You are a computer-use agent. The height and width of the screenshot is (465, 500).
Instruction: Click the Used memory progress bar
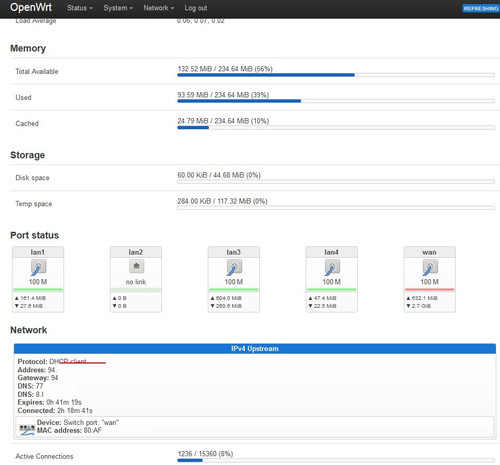tap(336, 101)
